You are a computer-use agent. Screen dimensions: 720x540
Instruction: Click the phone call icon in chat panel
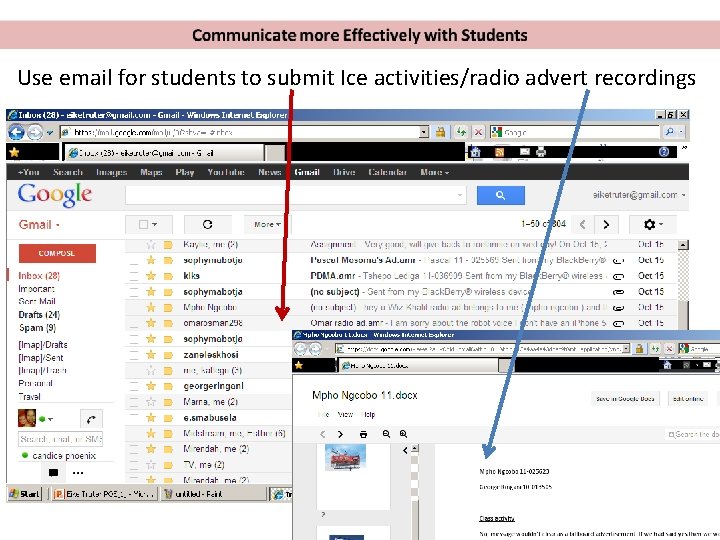point(91,419)
